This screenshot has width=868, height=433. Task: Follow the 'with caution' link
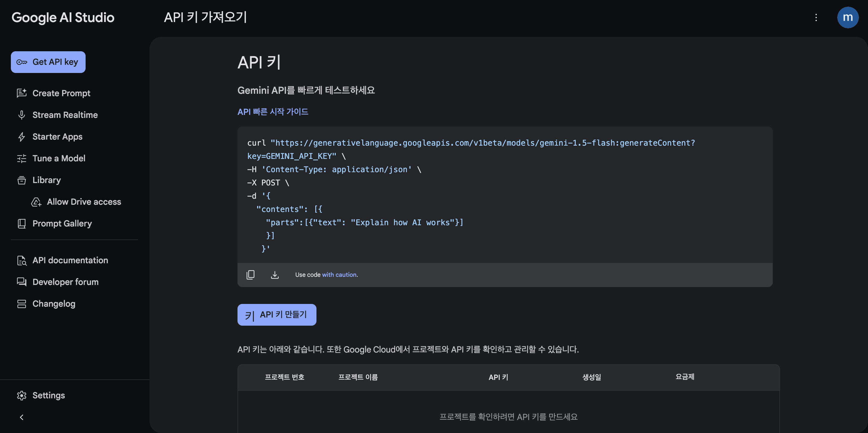339,275
